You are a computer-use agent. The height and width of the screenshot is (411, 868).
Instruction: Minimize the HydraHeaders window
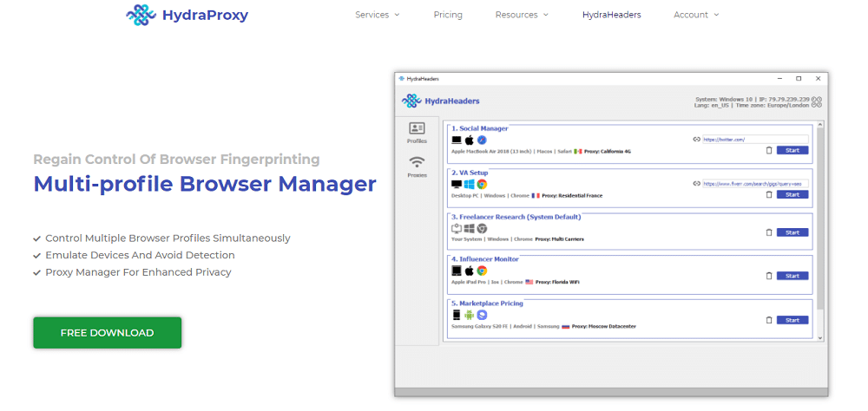coord(780,79)
